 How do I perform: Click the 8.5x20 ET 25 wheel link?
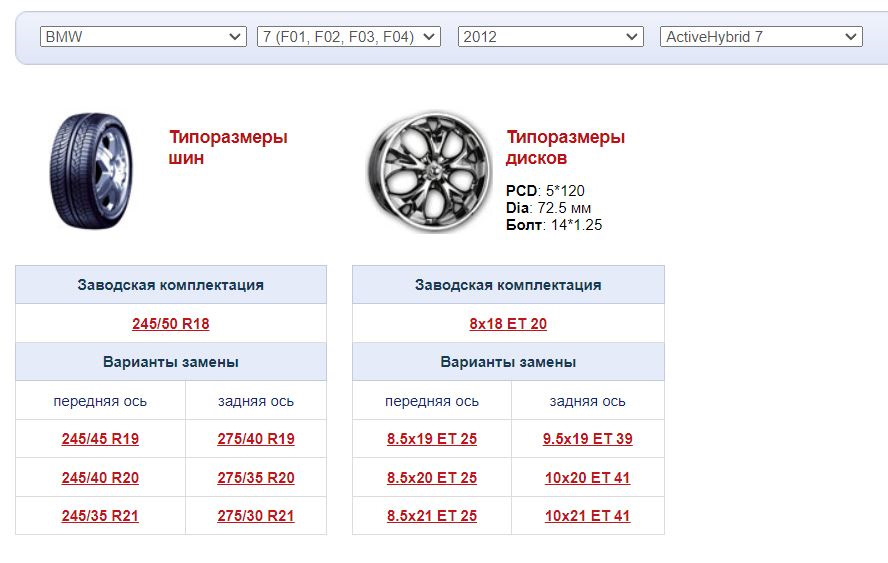point(432,478)
